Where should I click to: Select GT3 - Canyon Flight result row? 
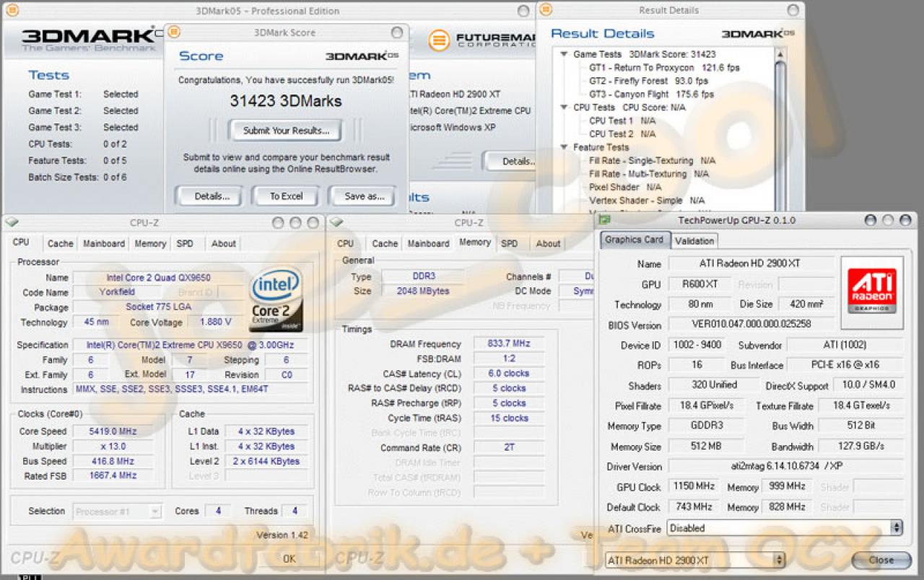point(651,95)
